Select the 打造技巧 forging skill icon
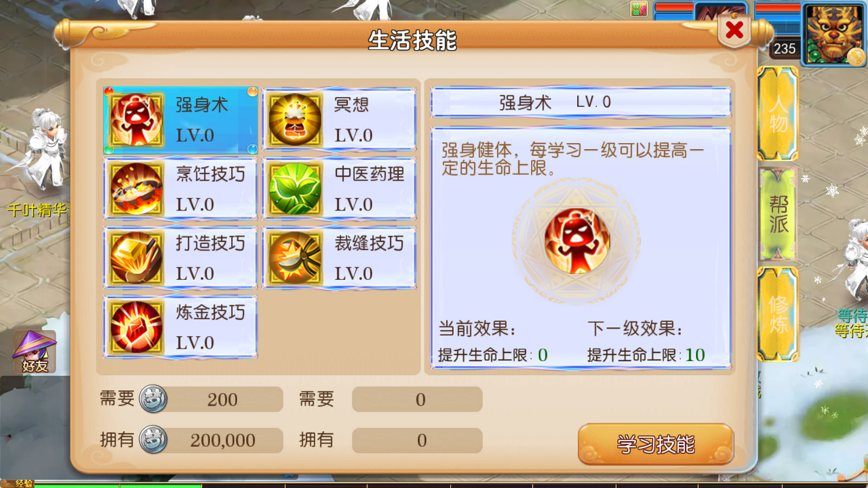868x488 pixels. point(136,258)
